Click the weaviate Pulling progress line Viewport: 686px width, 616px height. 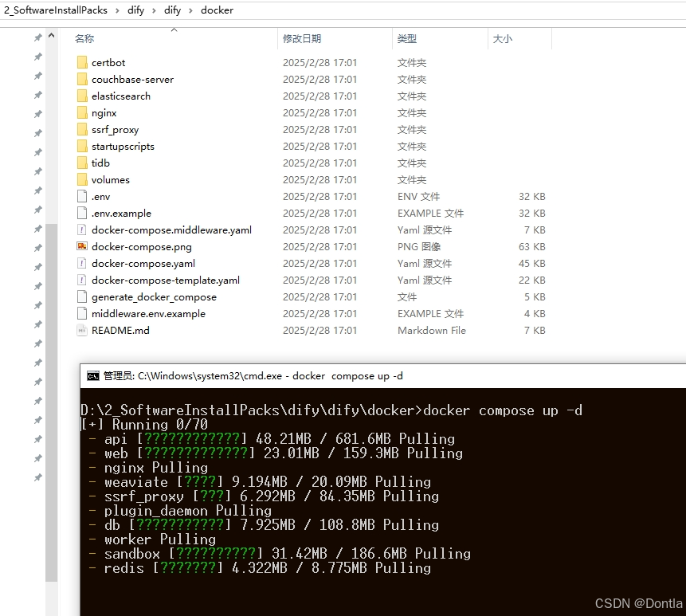[x=260, y=482]
